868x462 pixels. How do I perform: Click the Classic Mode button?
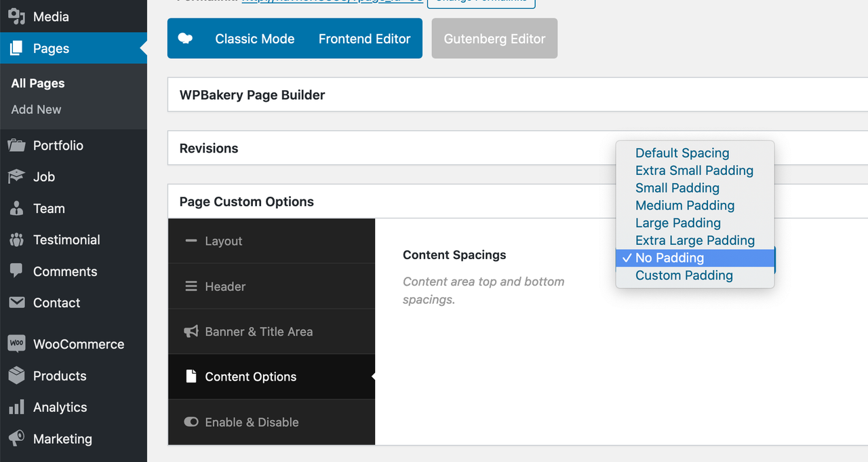pos(254,39)
